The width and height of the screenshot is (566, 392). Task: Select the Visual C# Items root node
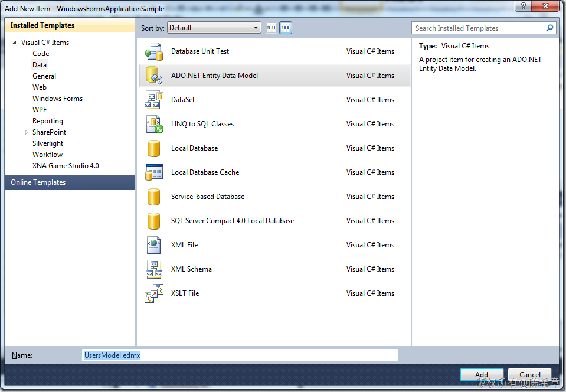tap(45, 43)
